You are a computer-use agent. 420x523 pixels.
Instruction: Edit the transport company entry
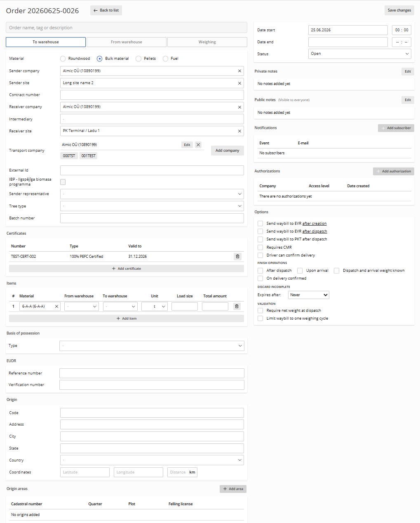tap(187, 145)
